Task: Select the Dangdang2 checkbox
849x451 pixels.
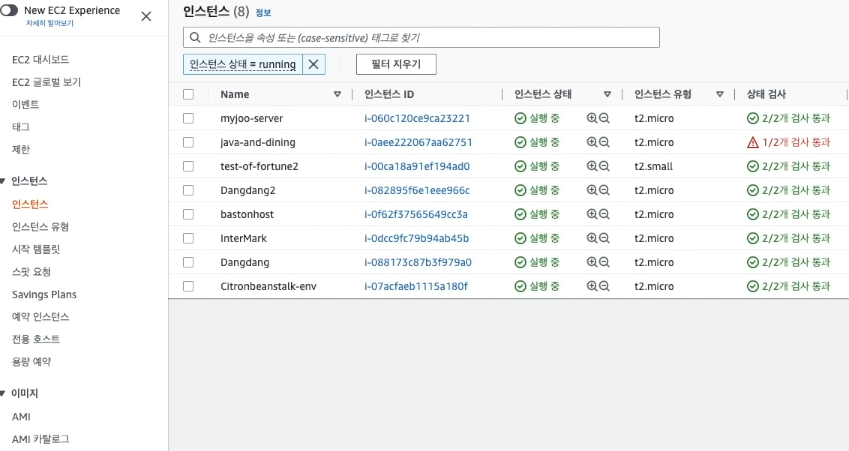Action: 188,190
